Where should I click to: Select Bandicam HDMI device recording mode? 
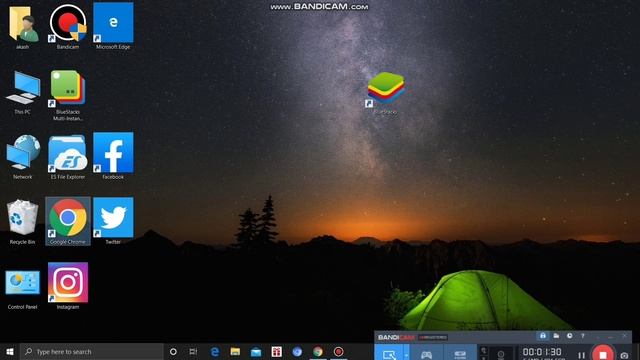point(460,354)
